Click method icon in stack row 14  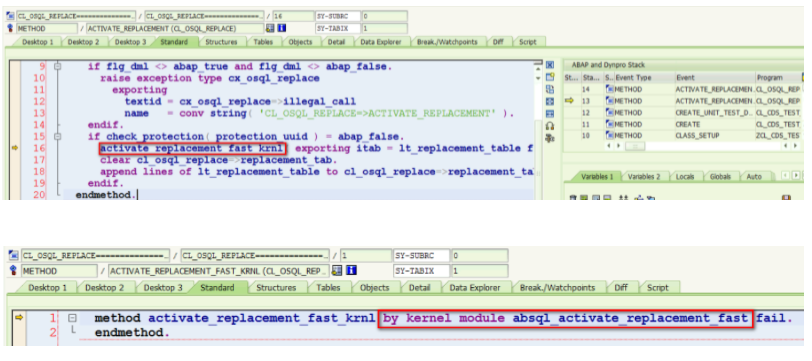(x=610, y=89)
